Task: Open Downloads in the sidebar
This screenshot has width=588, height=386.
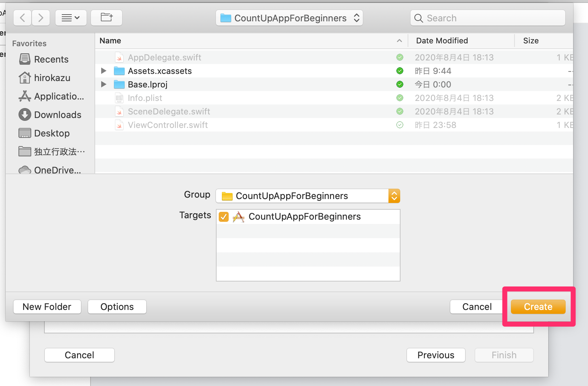Action: pyautogui.click(x=50, y=115)
